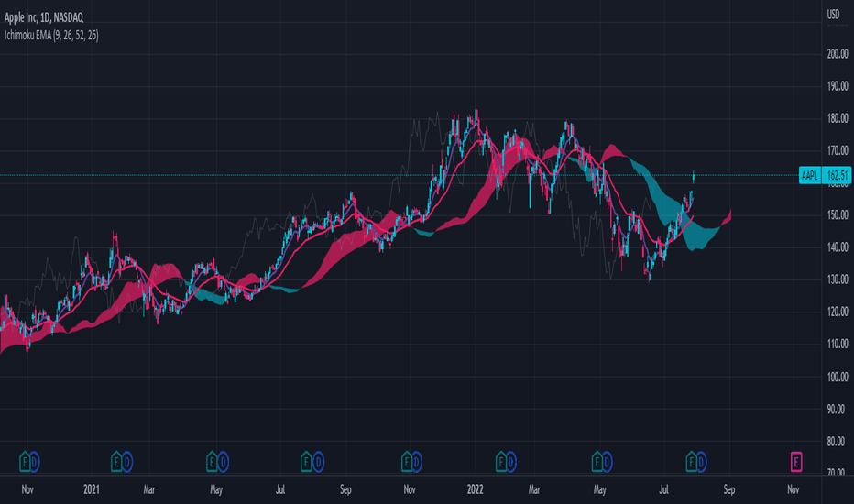Click the Mar label right after 2021
854x504 pixels.
pos(149,489)
